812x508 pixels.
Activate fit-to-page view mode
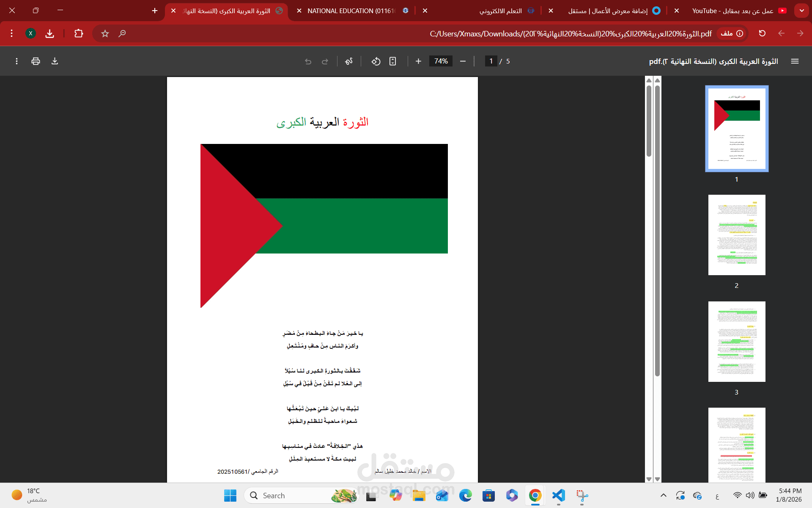click(x=392, y=61)
